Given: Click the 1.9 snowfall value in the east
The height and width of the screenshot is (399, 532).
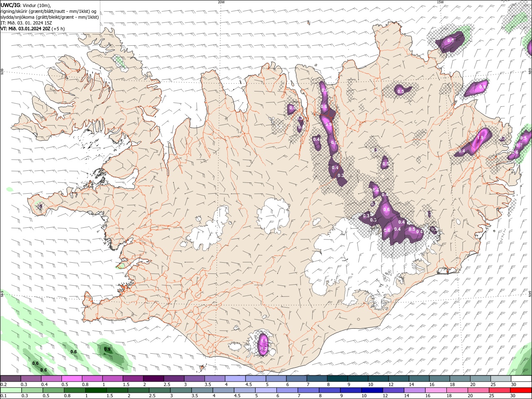Looking at the screenshot, I should 480,138.
